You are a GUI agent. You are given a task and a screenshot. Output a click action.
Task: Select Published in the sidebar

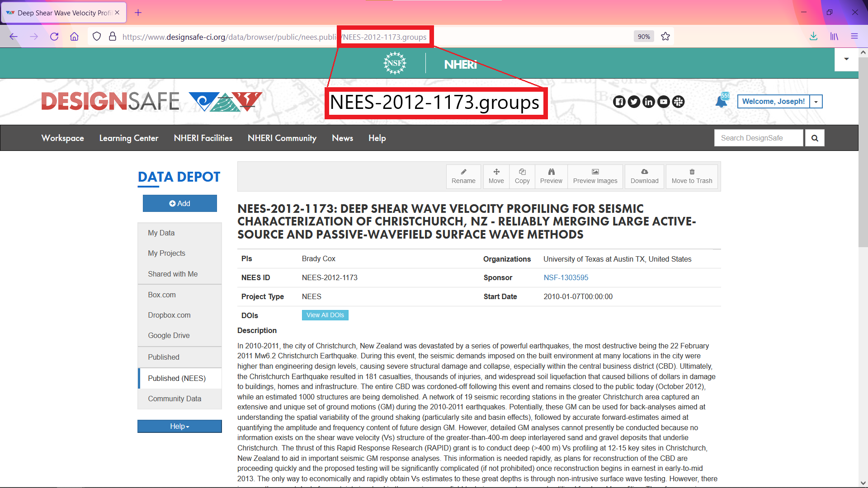click(179, 357)
